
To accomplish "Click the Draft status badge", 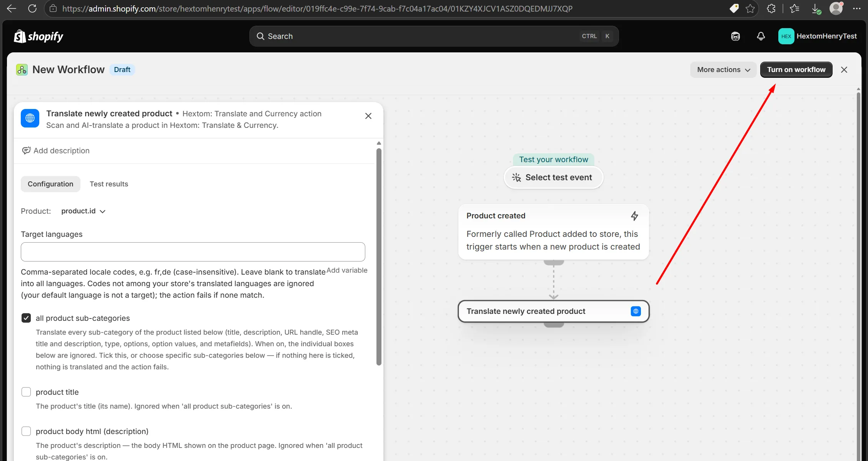I will pyautogui.click(x=122, y=70).
